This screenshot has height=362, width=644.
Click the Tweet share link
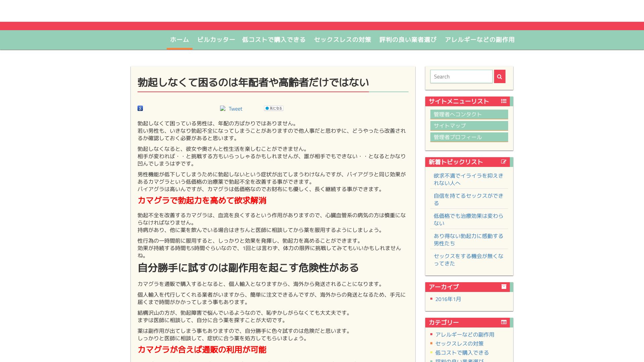pyautogui.click(x=235, y=109)
